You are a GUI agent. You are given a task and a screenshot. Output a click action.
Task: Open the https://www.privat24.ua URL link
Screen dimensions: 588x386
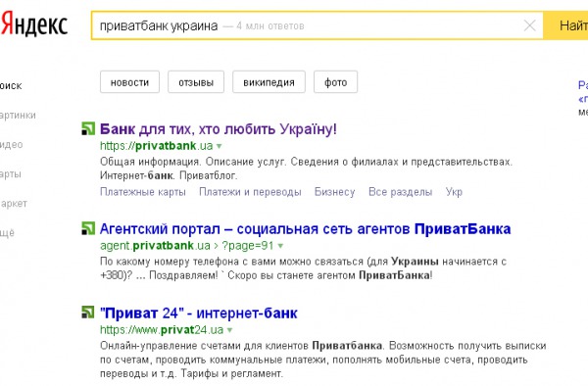click(x=162, y=330)
